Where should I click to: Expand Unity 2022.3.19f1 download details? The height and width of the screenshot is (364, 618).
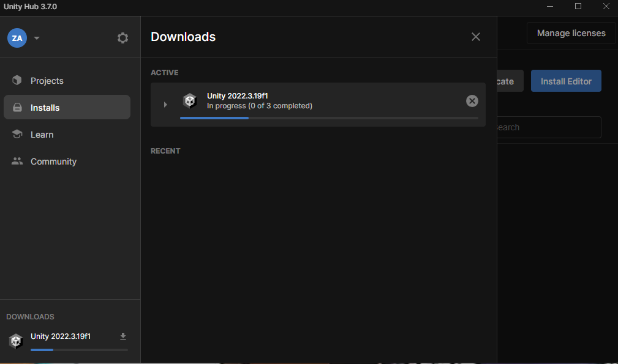click(x=165, y=105)
